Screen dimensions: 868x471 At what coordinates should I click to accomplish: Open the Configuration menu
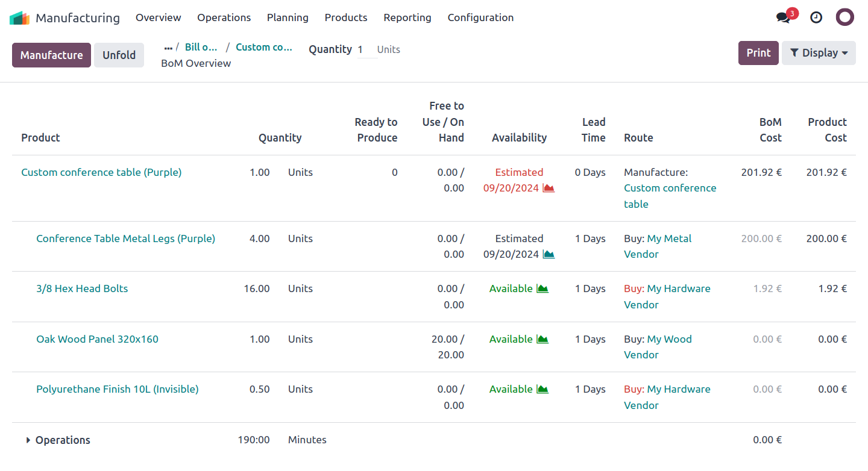[x=480, y=17]
